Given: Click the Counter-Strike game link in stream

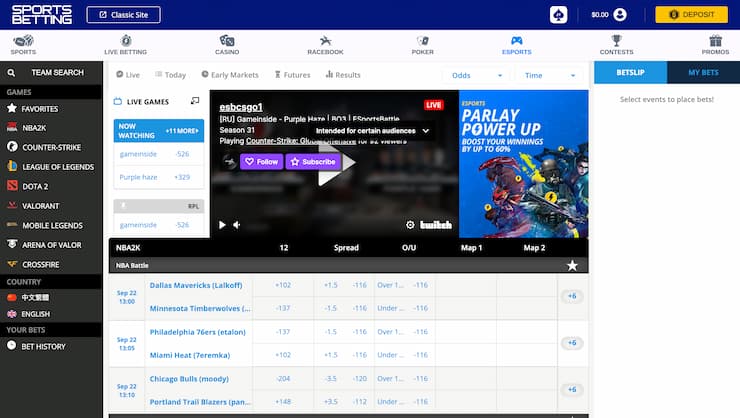Looking at the screenshot, I should coord(301,141).
